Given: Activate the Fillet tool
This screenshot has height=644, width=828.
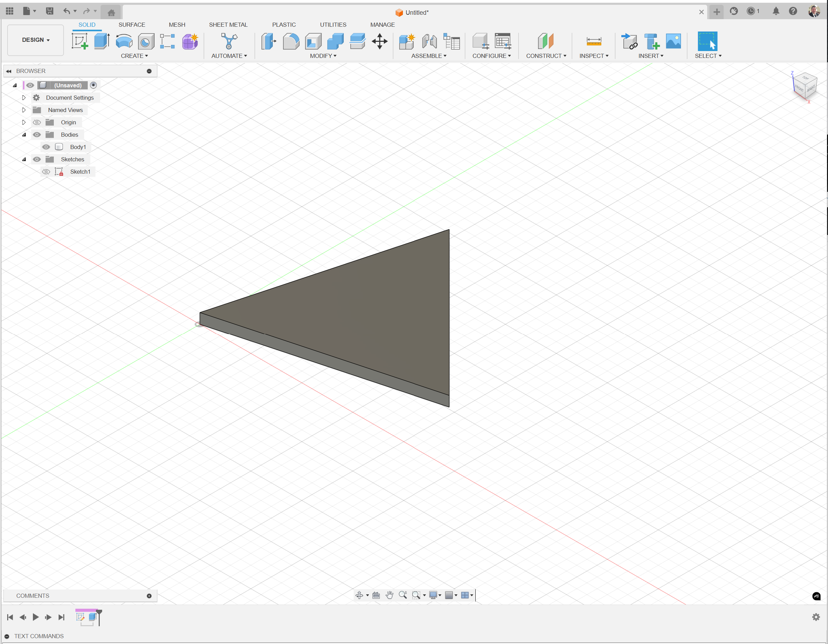Looking at the screenshot, I should 291,41.
